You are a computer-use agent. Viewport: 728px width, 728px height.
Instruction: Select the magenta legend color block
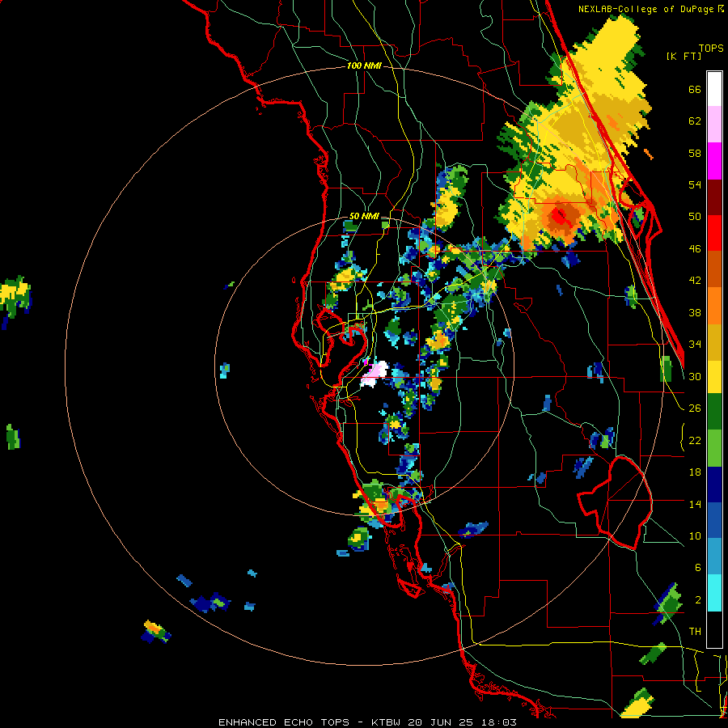tap(714, 161)
